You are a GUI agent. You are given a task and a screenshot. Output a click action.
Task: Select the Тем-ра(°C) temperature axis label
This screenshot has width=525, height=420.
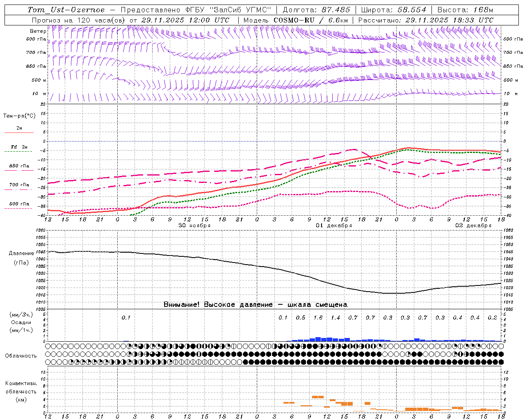pos(19,116)
